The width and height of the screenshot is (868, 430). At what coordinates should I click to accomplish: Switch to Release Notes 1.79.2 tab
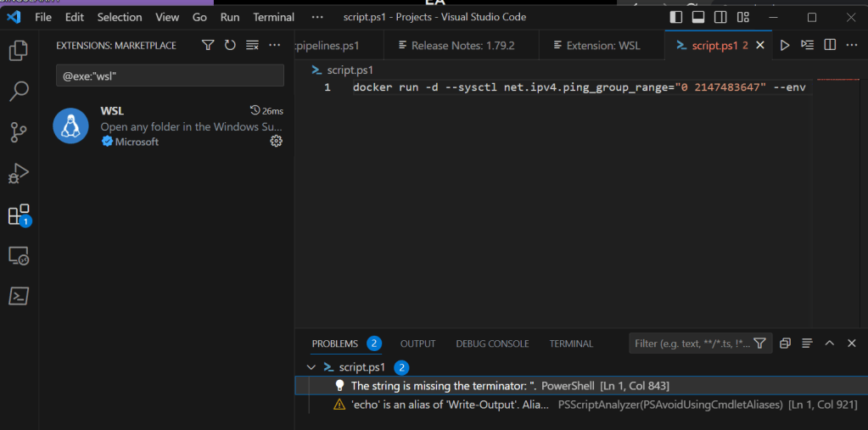(x=461, y=46)
